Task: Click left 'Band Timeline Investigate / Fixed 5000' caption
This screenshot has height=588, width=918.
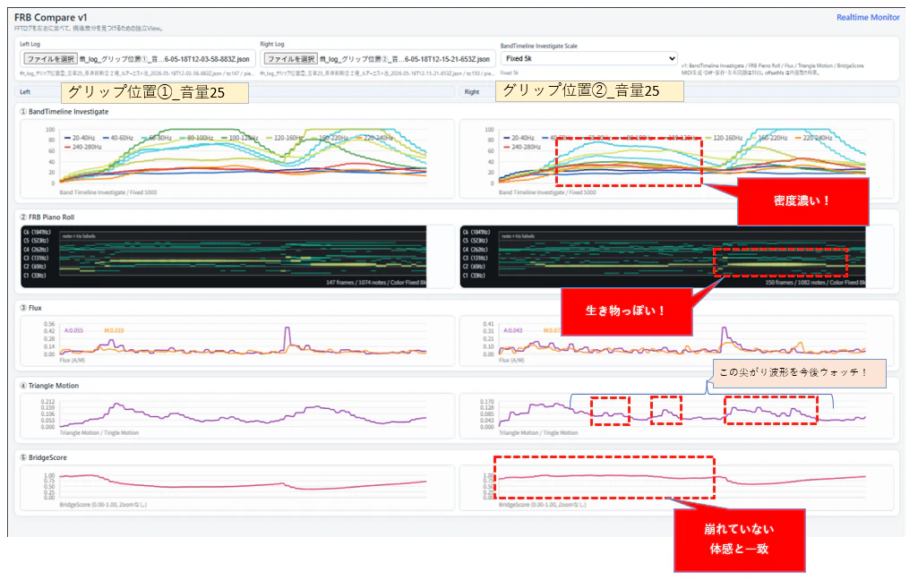Action: tap(108, 192)
